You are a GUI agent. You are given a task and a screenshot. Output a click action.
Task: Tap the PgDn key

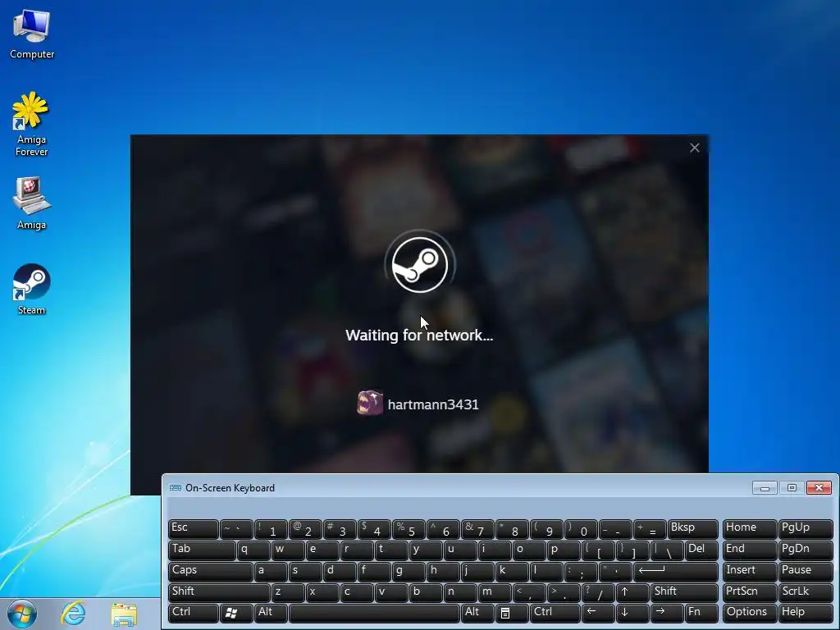(806, 550)
